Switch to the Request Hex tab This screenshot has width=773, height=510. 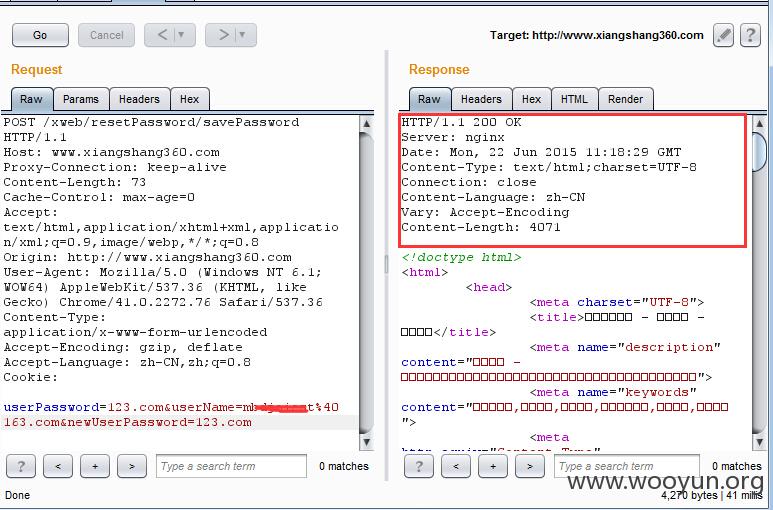(x=190, y=99)
